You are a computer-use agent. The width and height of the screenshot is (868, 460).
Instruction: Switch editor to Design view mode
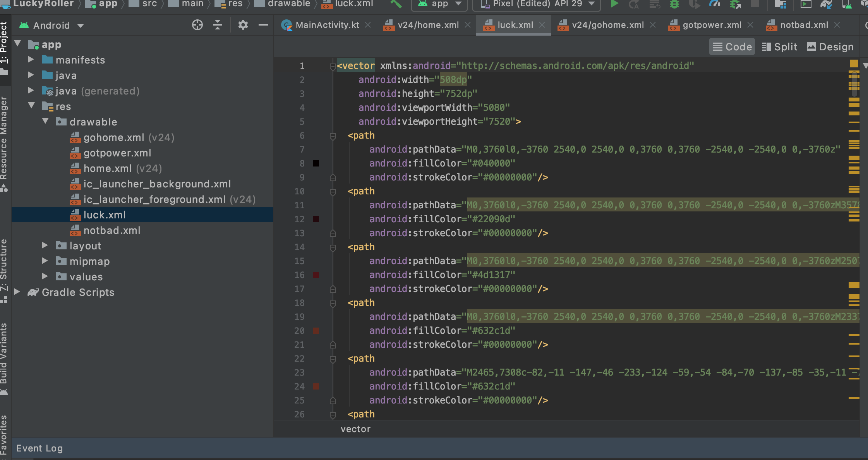830,47
